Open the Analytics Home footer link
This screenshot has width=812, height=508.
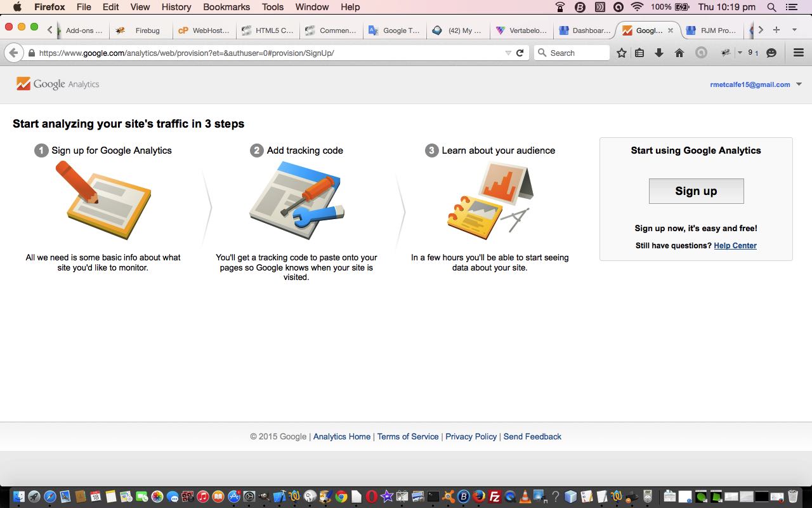pos(342,436)
